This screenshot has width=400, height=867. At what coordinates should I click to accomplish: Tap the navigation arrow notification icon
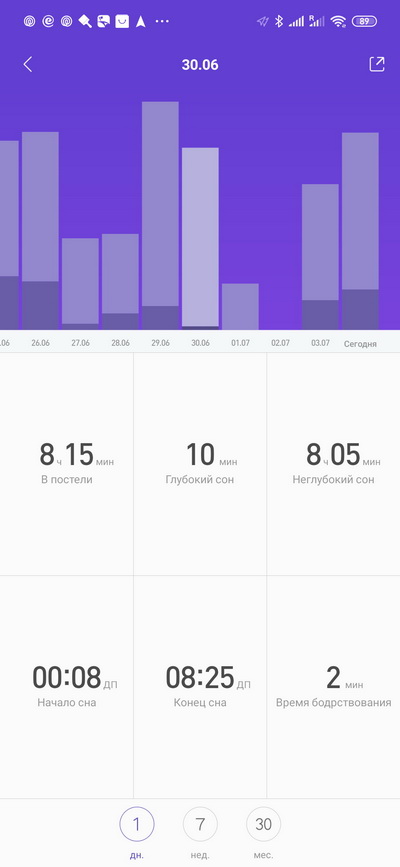(x=141, y=22)
